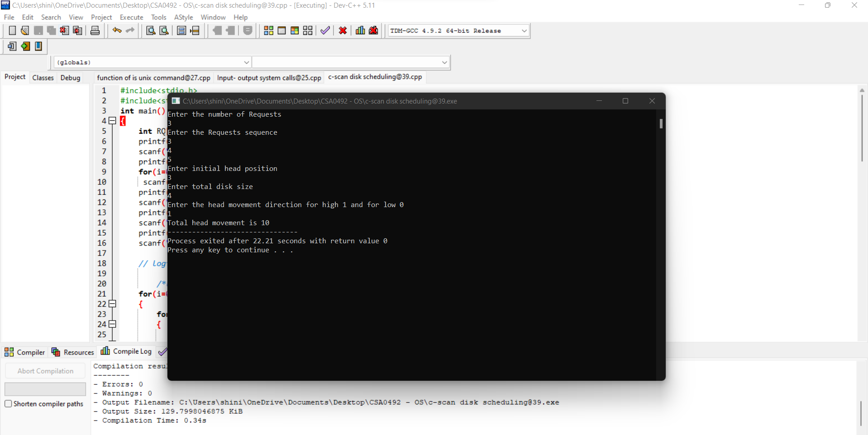Open profile analysis with the bar-chart icon
Image resolution: width=868 pixels, height=435 pixels.
pyautogui.click(x=360, y=30)
